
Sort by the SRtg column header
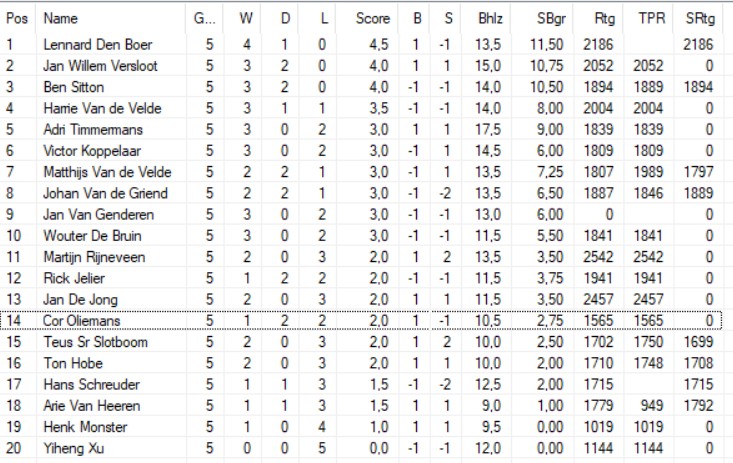(699, 18)
